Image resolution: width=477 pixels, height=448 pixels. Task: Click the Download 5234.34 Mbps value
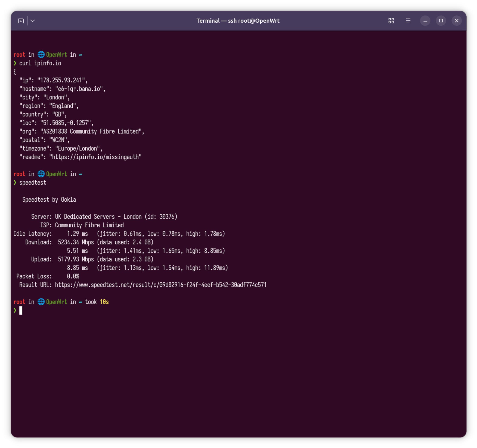(x=76, y=242)
